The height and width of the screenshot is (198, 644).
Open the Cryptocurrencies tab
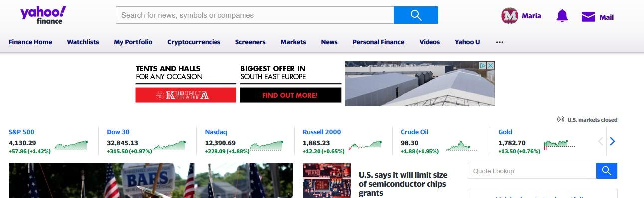tap(194, 42)
